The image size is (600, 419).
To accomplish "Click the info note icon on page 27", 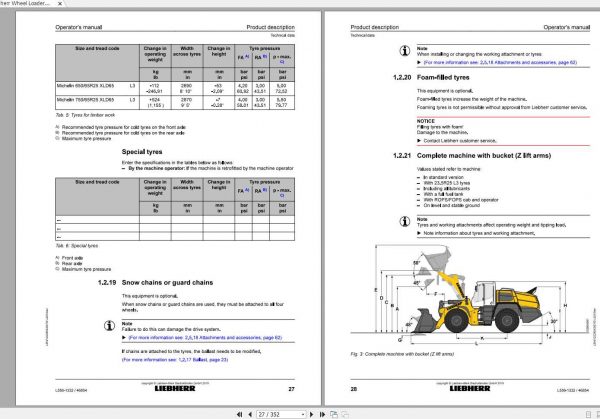I will point(109,326).
